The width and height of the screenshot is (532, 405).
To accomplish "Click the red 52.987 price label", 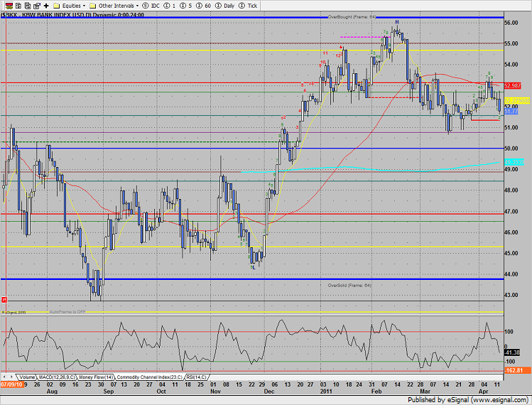I will click(512, 86).
